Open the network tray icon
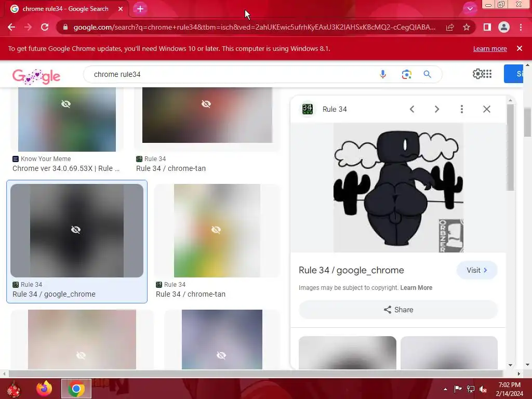The height and width of the screenshot is (399, 532). (471, 389)
